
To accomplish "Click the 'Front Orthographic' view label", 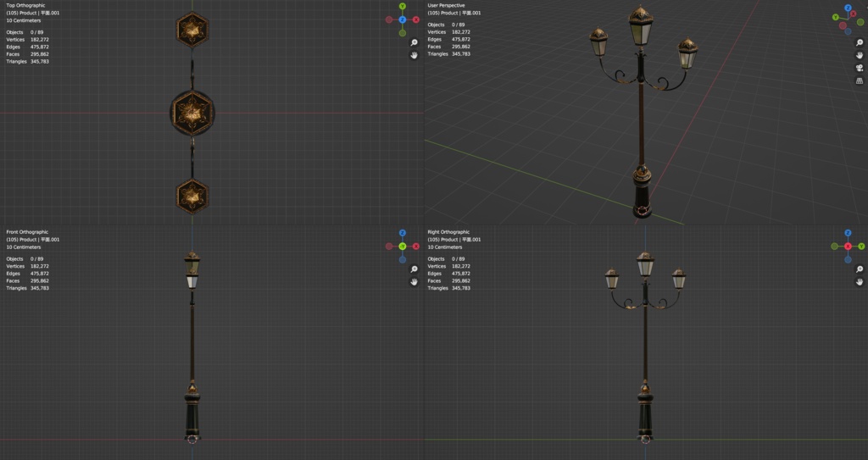I will [27, 232].
